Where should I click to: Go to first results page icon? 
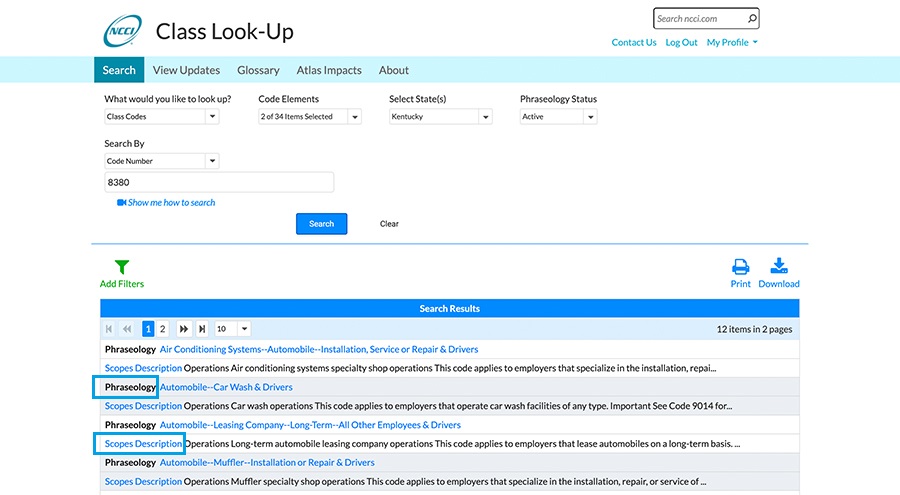tap(109, 329)
